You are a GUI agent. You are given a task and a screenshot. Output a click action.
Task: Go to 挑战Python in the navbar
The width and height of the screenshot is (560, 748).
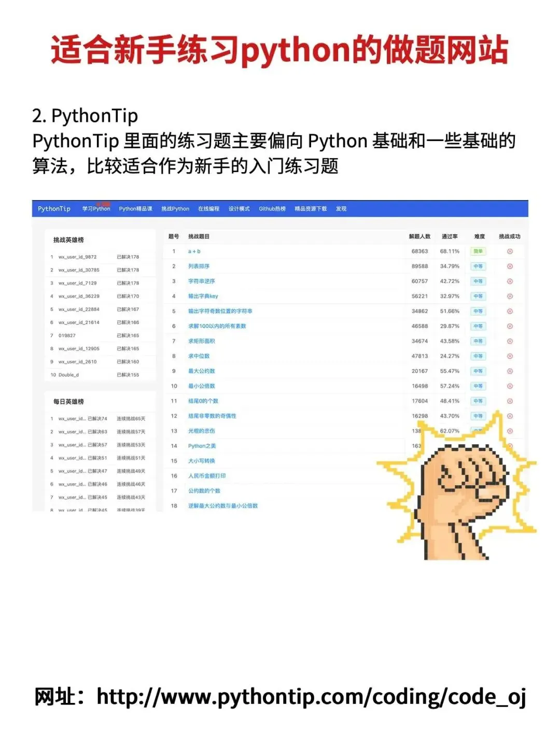[175, 209]
